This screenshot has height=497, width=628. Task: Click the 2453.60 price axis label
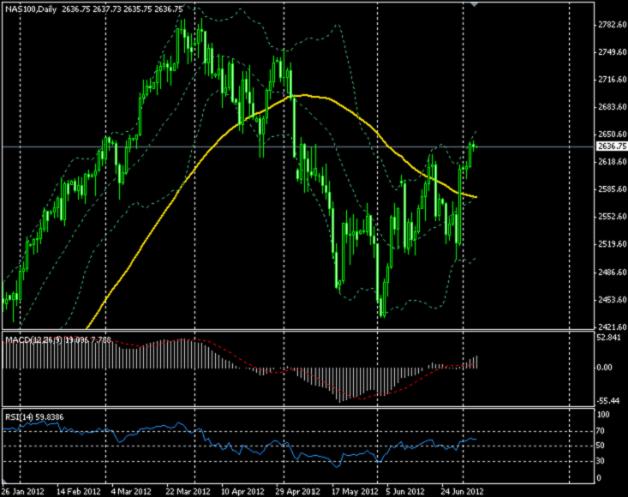612,300
